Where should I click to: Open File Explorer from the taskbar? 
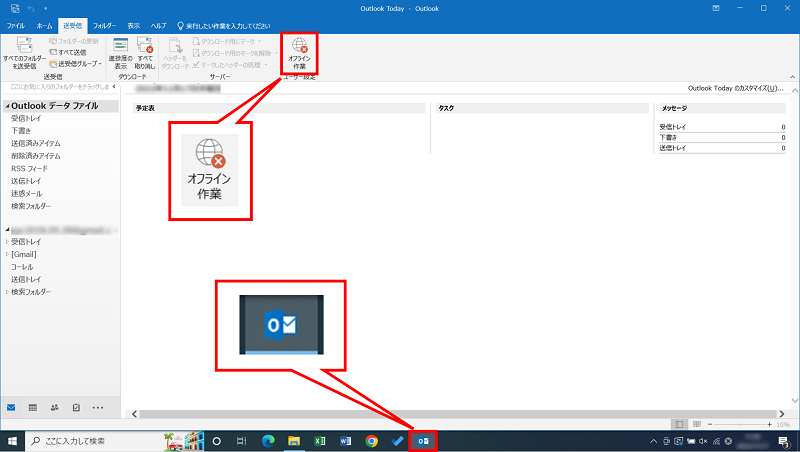(x=294, y=441)
